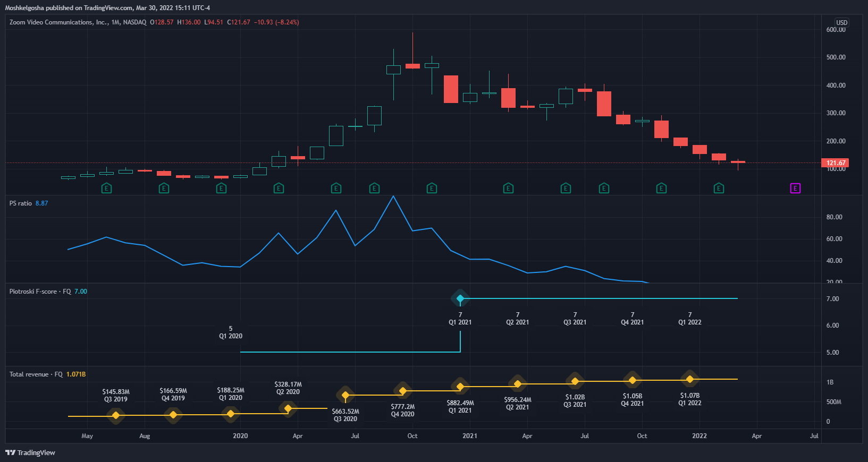This screenshot has width=868, height=462.
Task: Click the earnings E marker for June 2019
Action: (x=106, y=188)
